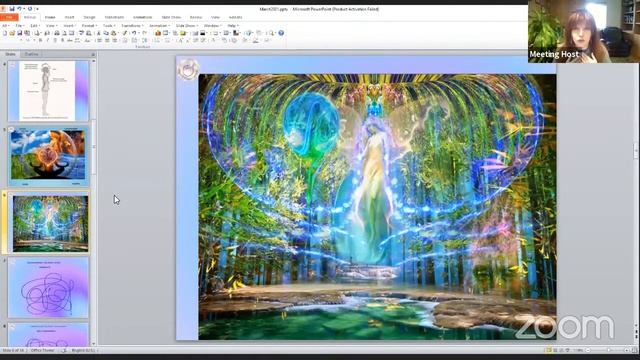
Task: Click the Copy icon in toolbar
Action: (x=106, y=33)
